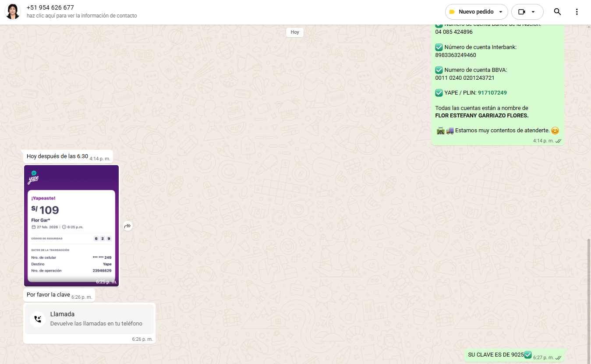Click the Hoy date chip

[x=295, y=32]
